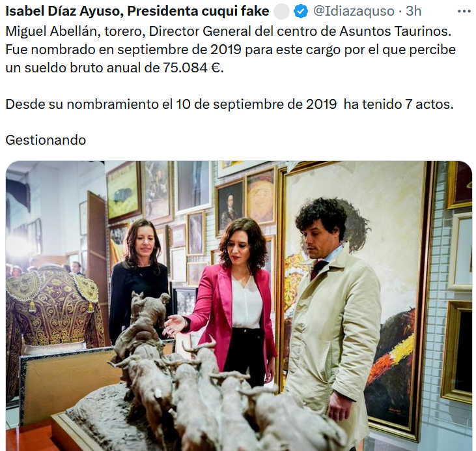Open the Isabel Díaz Ayuso display name profile
The width and height of the screenshot is (476, 451).
pyautogui.click(x=137, y=11)
